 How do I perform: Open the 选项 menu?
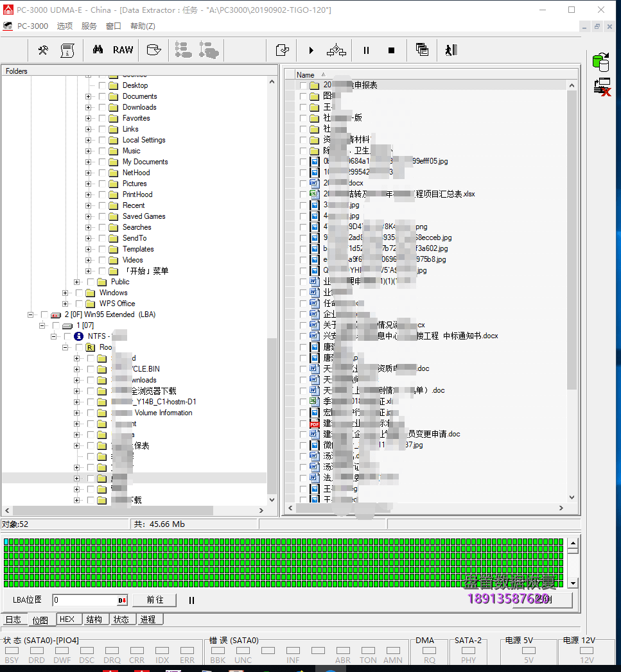pyautogui.click(x=65, y=26)
